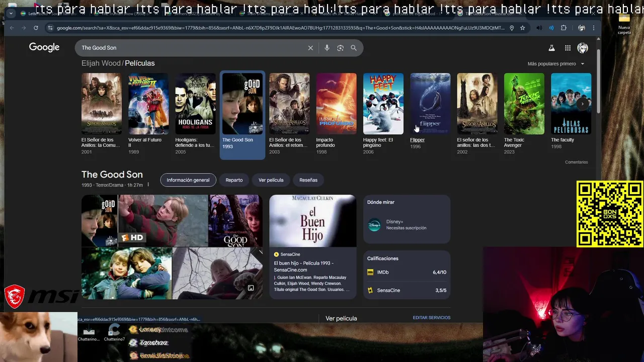Select The Good Son 1993 poster

(243, 104)
